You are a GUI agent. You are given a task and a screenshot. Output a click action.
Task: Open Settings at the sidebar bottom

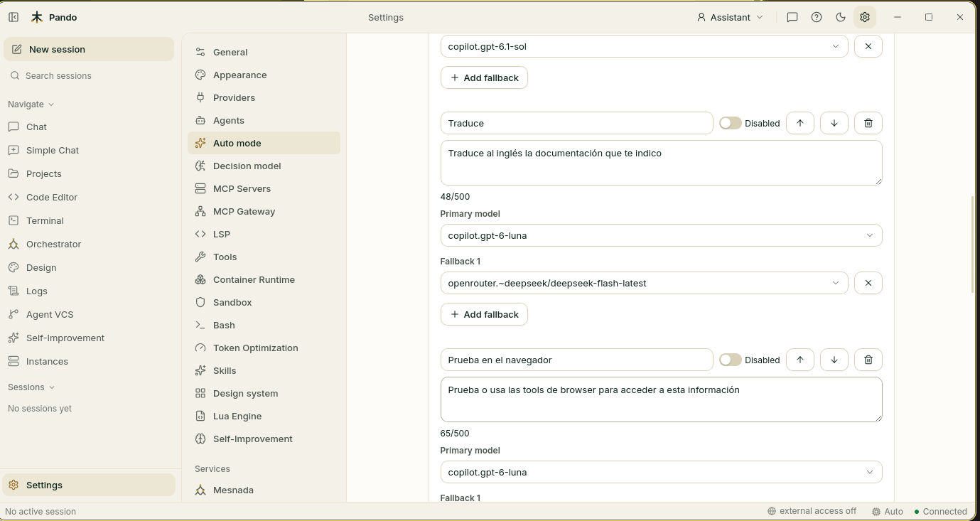point(89,485)
